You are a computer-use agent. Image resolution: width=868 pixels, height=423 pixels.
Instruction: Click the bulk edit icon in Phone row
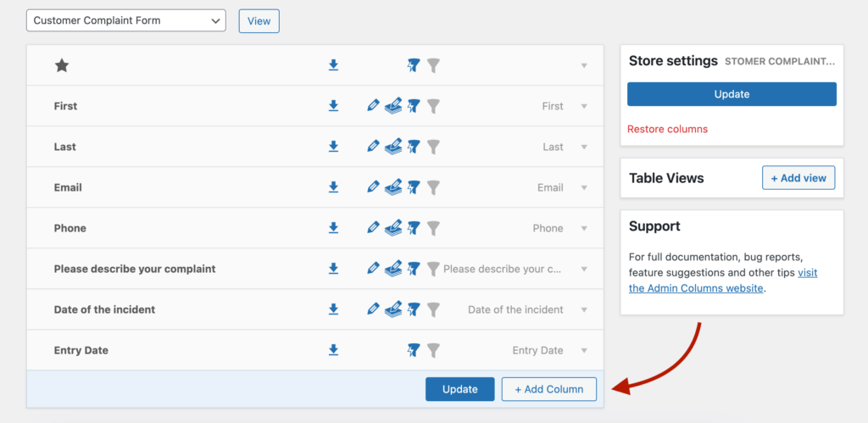[392, 228]
